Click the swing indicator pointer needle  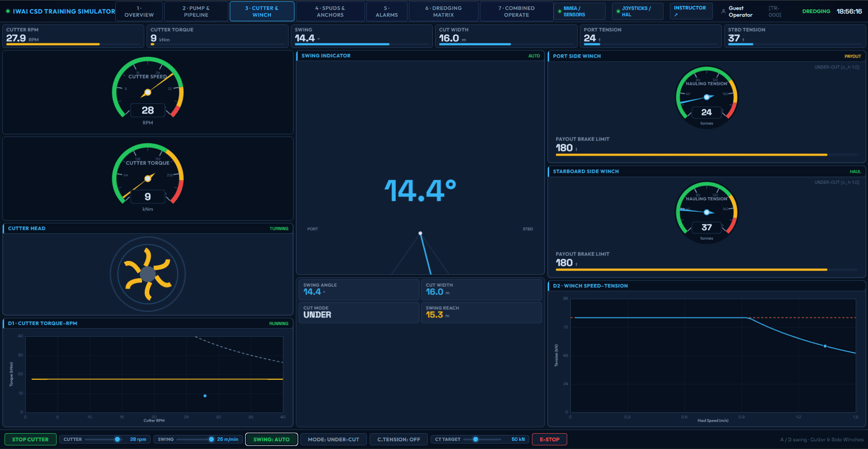(426, 254)
